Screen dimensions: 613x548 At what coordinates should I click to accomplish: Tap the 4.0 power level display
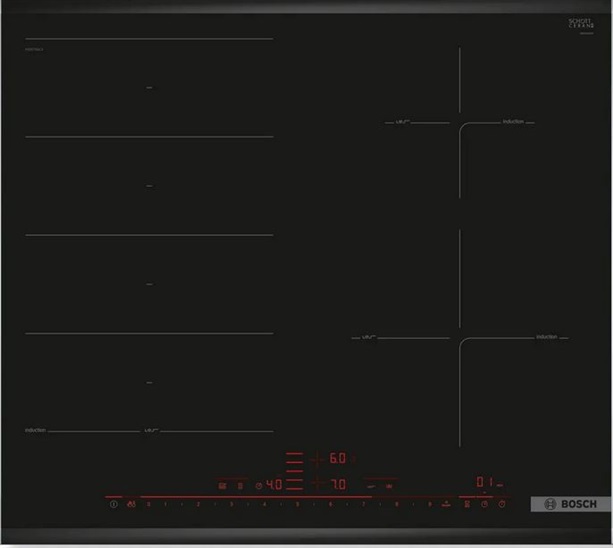coord(271,486)
